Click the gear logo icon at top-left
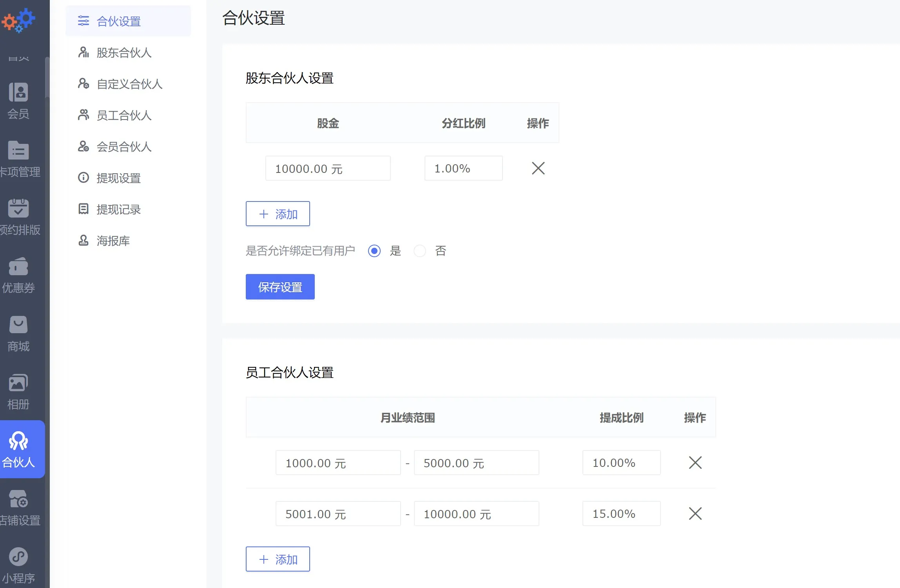Viewport: 900px width, 588px height. click(18, 20)
